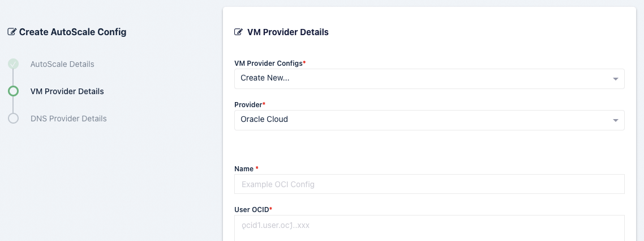This screenshot has height=241, width=644.
Task: Click the VM Provider Details panel heading text
Action: [287, 32]
